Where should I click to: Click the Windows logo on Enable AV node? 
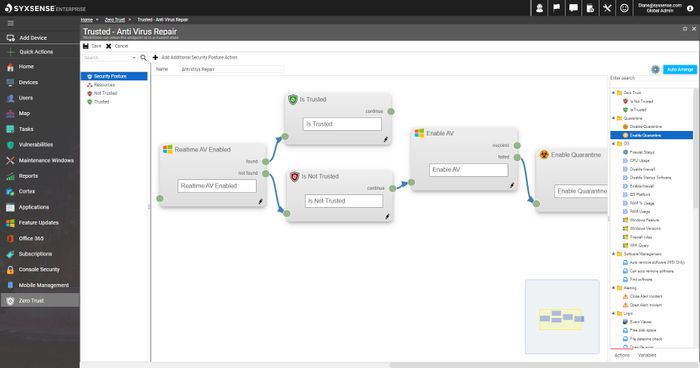[x=419, y=133]
